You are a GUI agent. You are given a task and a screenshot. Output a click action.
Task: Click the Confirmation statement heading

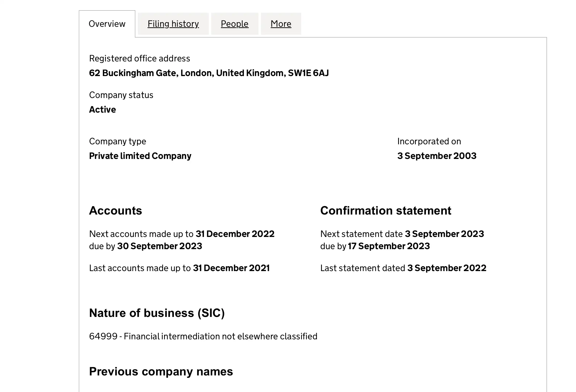click(386, 211)
